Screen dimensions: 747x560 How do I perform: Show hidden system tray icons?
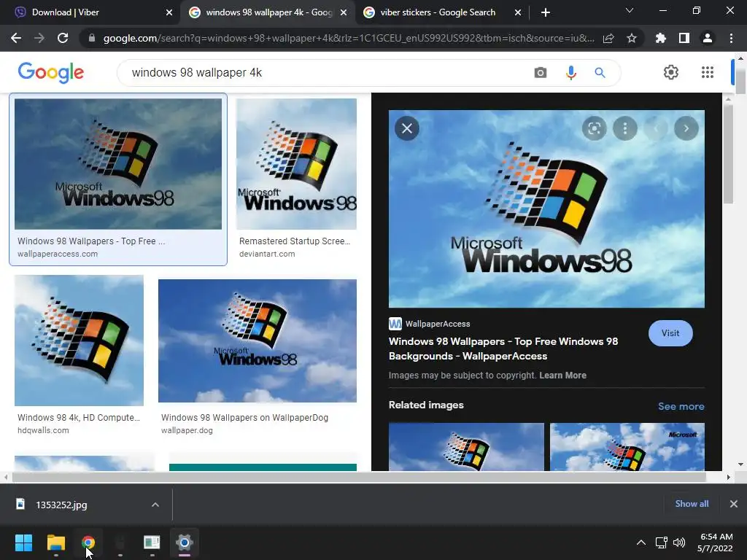(641, 542)
